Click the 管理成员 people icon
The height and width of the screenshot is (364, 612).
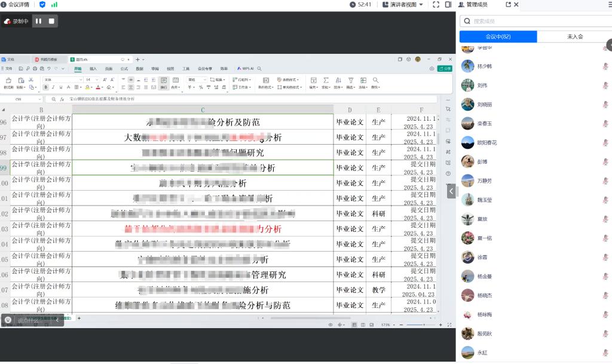tap(461, 5)
